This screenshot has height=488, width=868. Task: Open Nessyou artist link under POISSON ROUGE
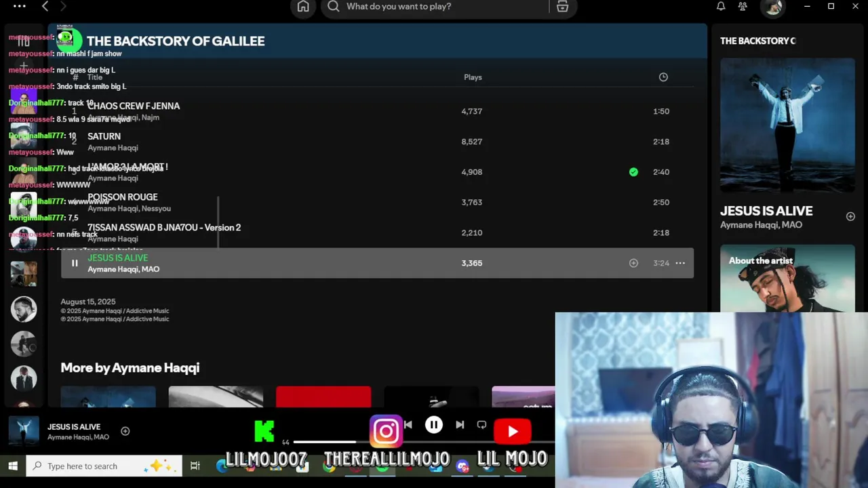pos(156,209)
